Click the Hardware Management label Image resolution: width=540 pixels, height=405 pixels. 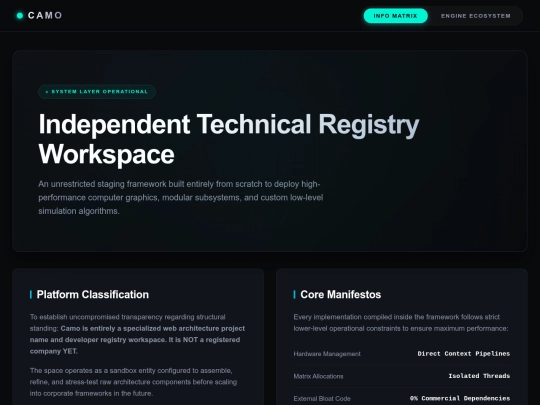[x=327, y=354]
